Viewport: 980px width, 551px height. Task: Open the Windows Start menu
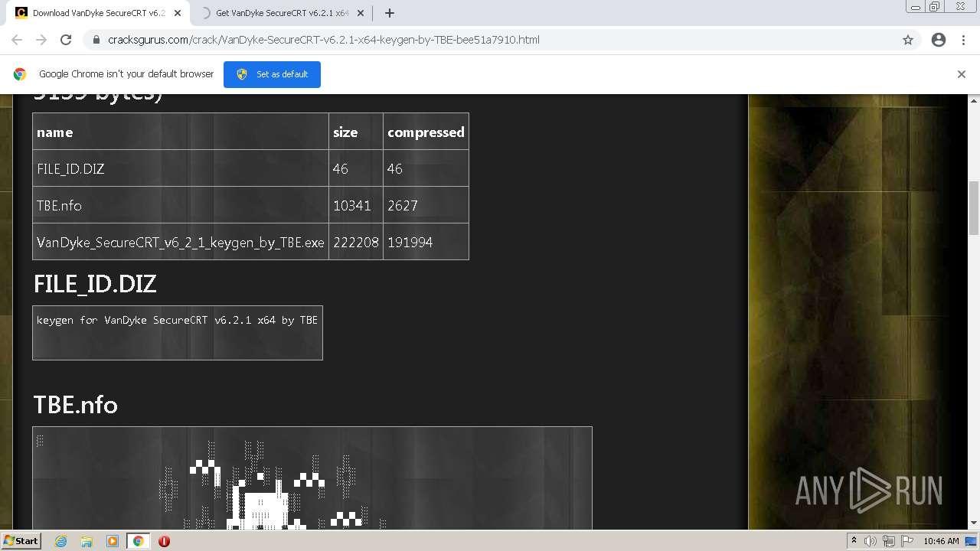[x=21, y=540]
